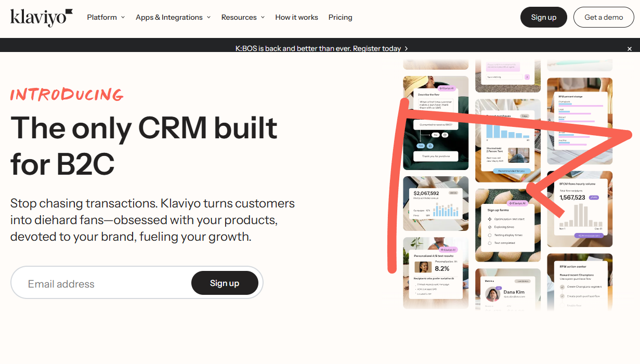Request a demo via Get a demo
The width and height of the screenshot is (640, 364).
[x=604, y=17]
